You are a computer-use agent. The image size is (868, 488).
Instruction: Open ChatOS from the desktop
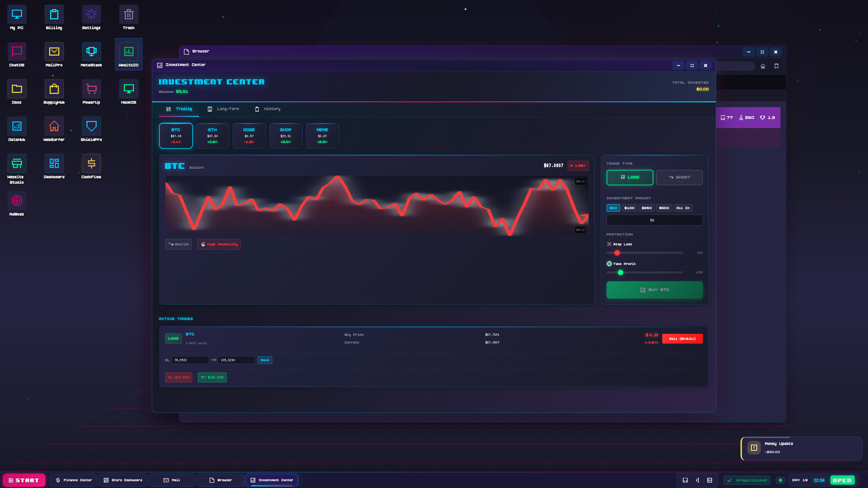click(x=17, y=54)
